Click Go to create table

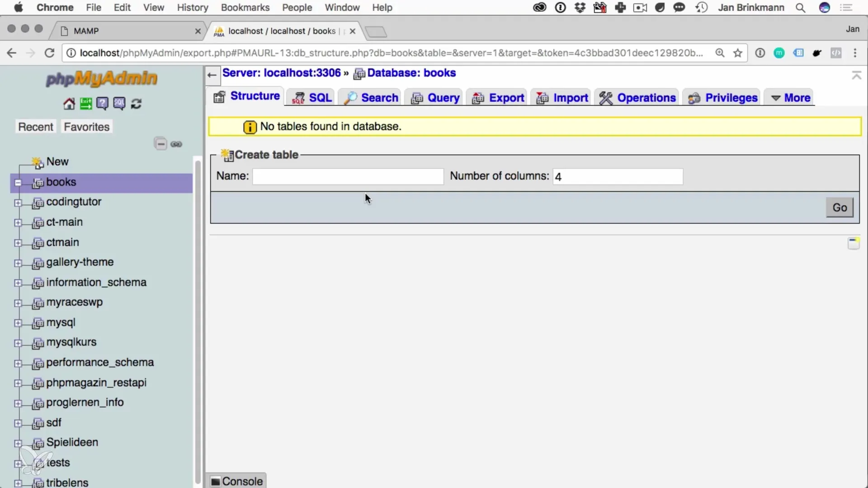click(840, 207)
